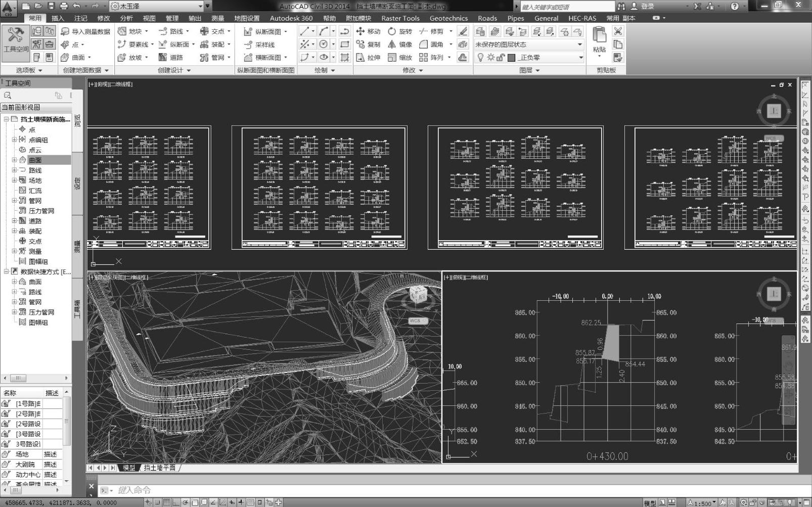Open the 插入 ribbon tab
Image resolution: width=812 pixels, height=507 pixels.
58,18
